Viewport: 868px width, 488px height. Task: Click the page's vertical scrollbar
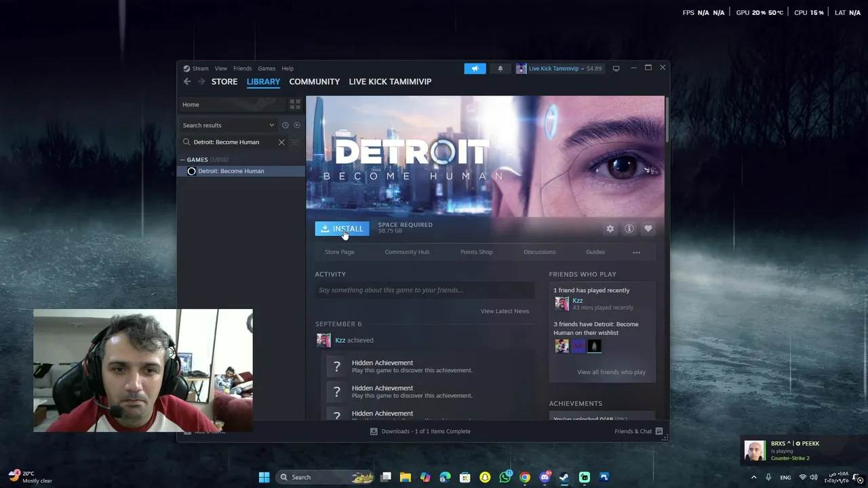[667, 121]
